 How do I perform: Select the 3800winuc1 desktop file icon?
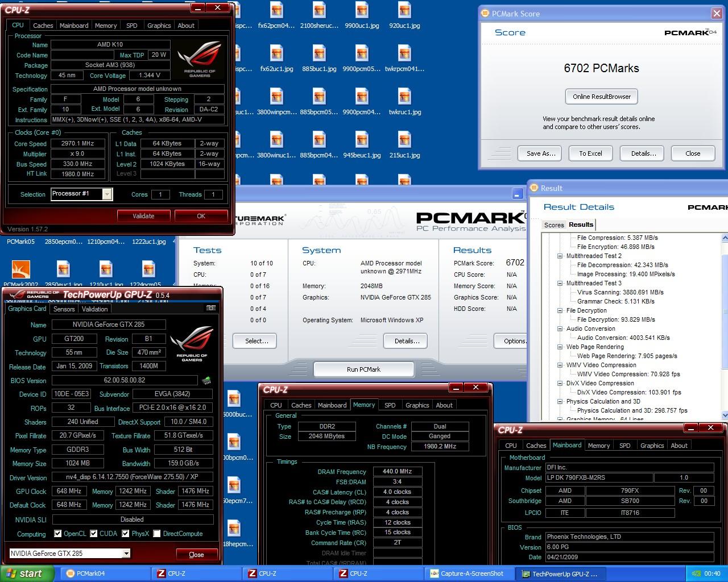276,145
